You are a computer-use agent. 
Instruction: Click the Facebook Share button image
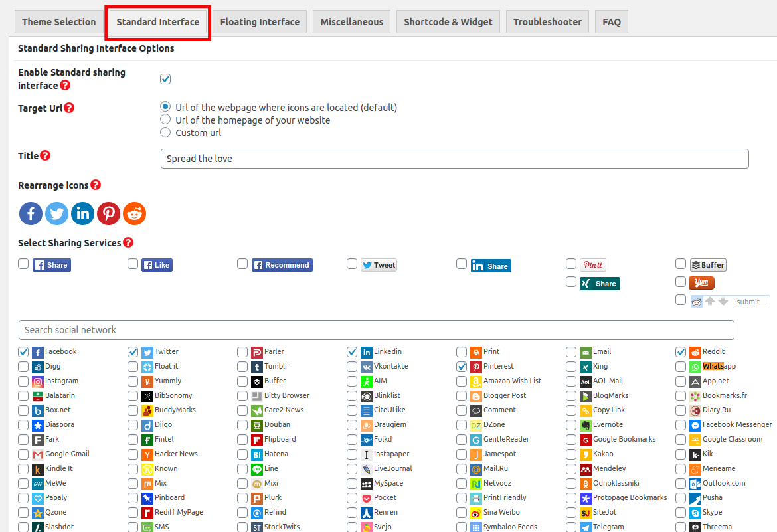(52, 265)
